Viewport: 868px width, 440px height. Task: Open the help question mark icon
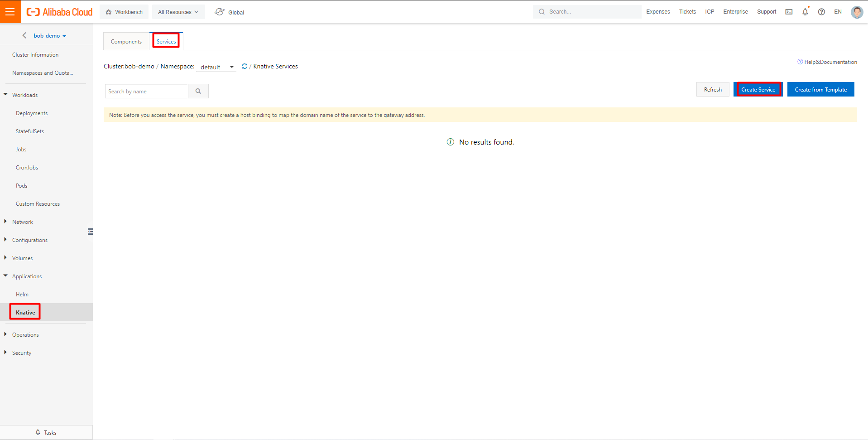coord(821,12)
